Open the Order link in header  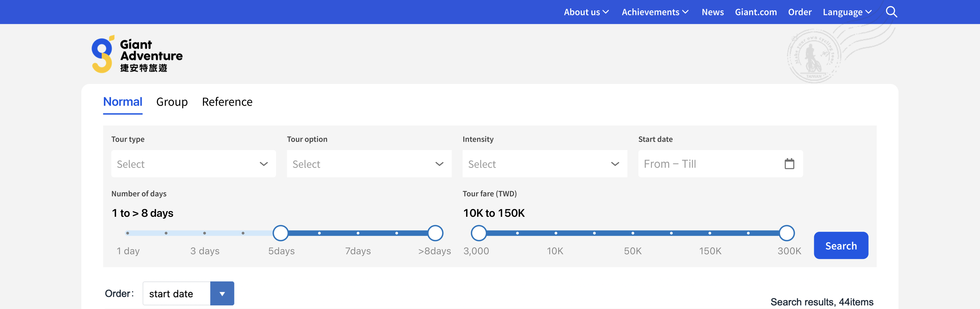coord(800,12)
